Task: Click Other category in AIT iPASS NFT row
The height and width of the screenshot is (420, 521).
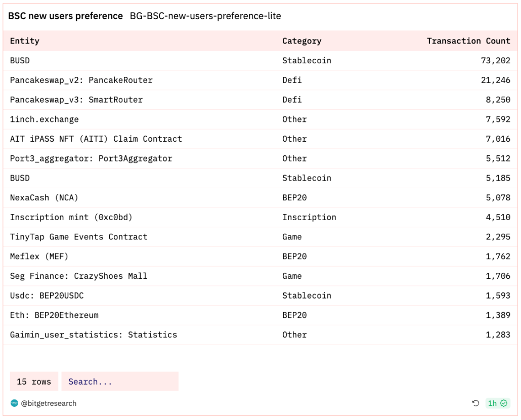Action: point(294,139)
